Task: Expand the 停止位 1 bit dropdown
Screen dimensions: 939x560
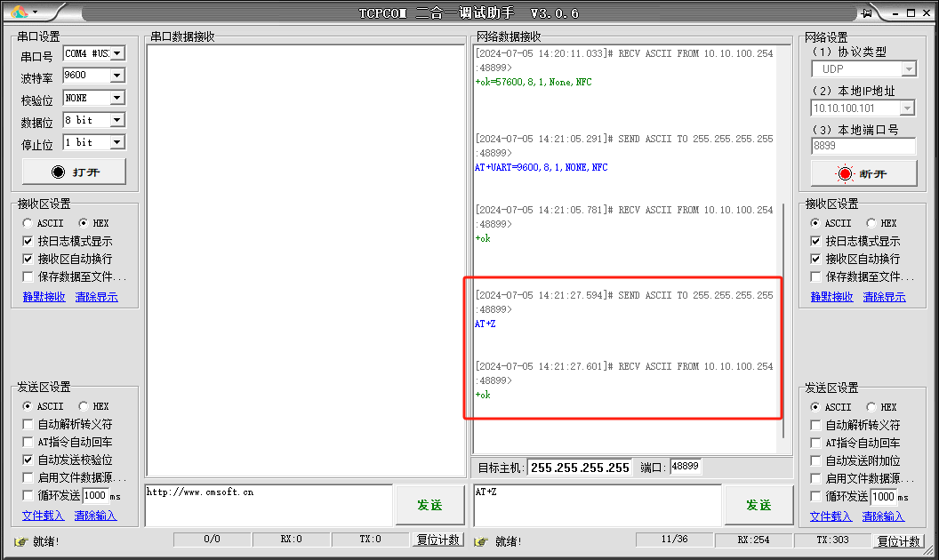Action: [x=117, y=142]
